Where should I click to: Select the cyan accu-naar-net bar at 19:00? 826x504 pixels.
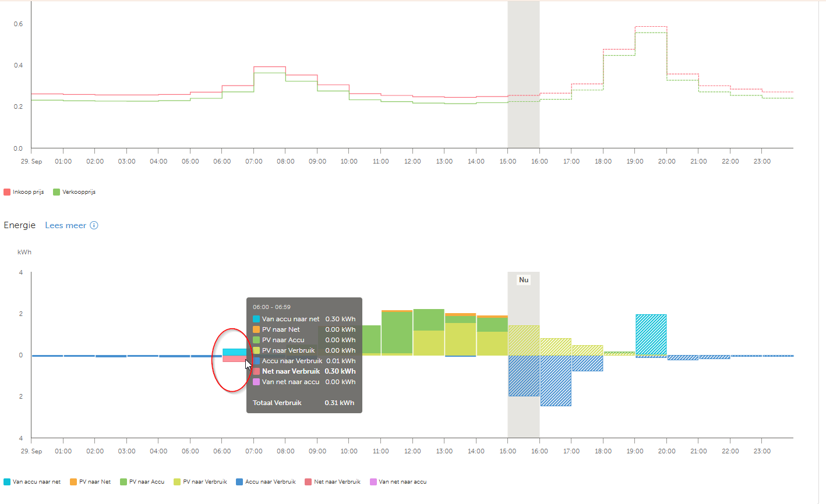pyautogui.click(x=651, y=335)
